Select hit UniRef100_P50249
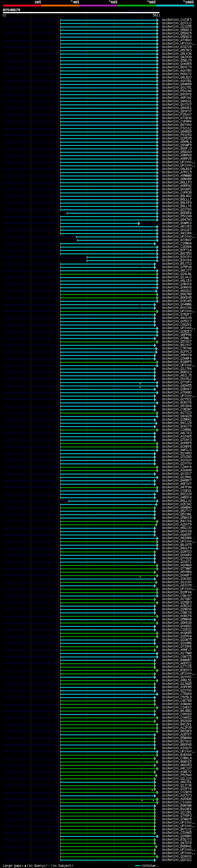 tap(176, 216)
